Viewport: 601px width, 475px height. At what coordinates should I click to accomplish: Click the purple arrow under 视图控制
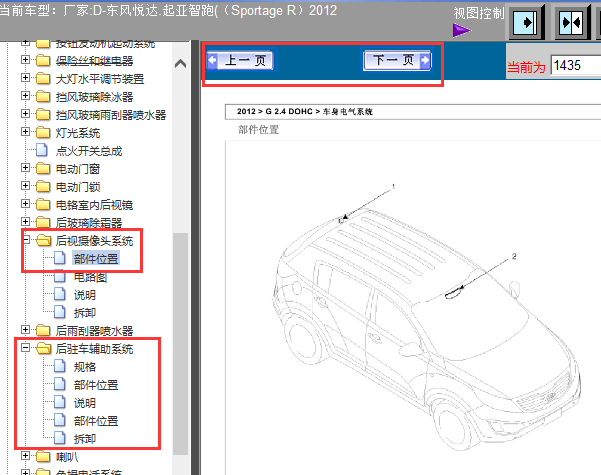(x=461, y=31)
